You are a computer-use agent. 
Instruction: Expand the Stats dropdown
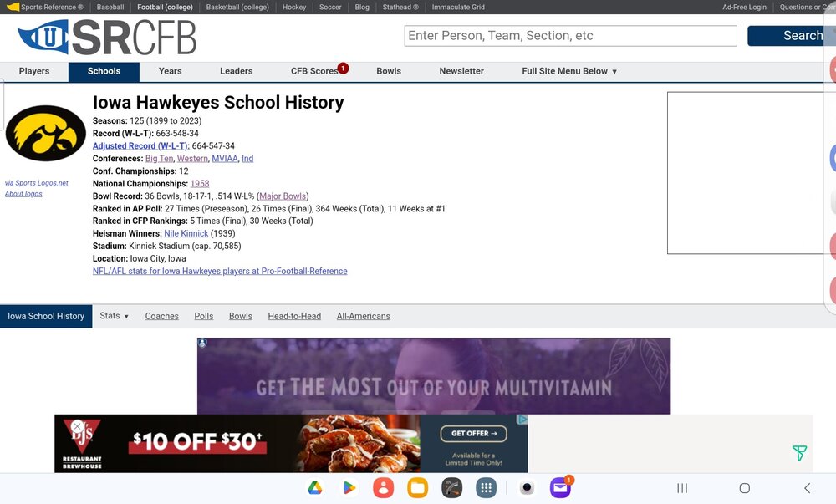(x=114, y=316)
